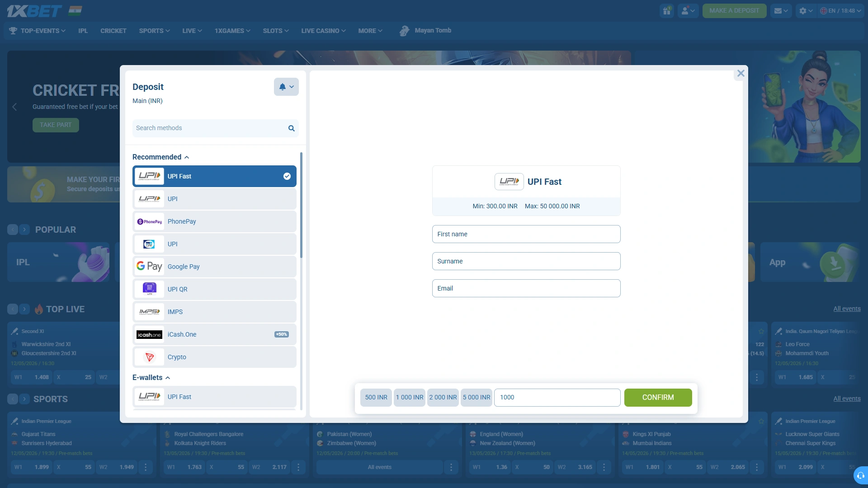Image resolution: width=868 pixels, height=488 pixels.
Task: Choose the 500 INR preset amount
Action: [376, 398]
